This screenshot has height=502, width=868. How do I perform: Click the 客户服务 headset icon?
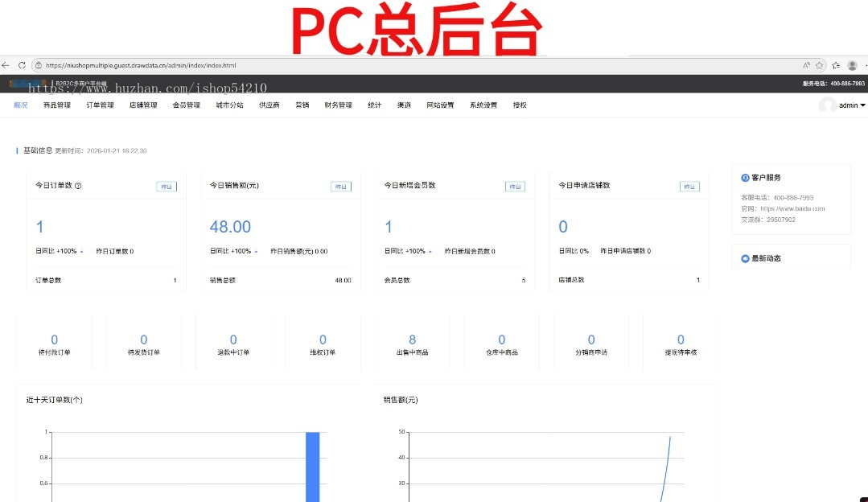coord(745,178)
